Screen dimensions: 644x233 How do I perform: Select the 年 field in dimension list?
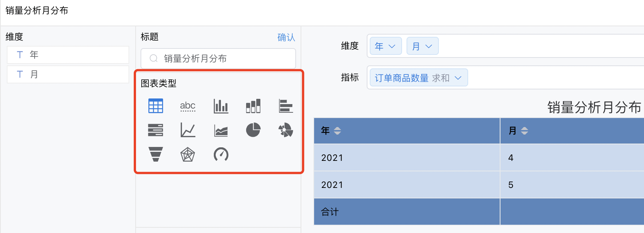(68, 55)
